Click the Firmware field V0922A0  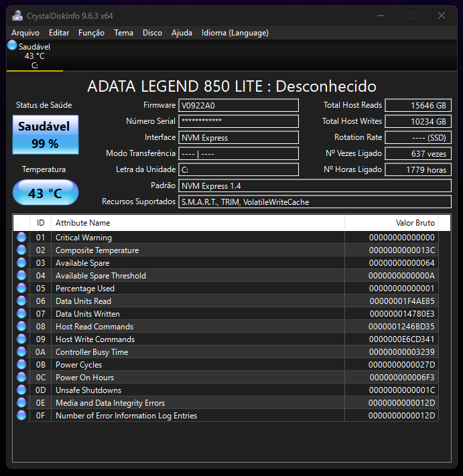coord(239,105)
